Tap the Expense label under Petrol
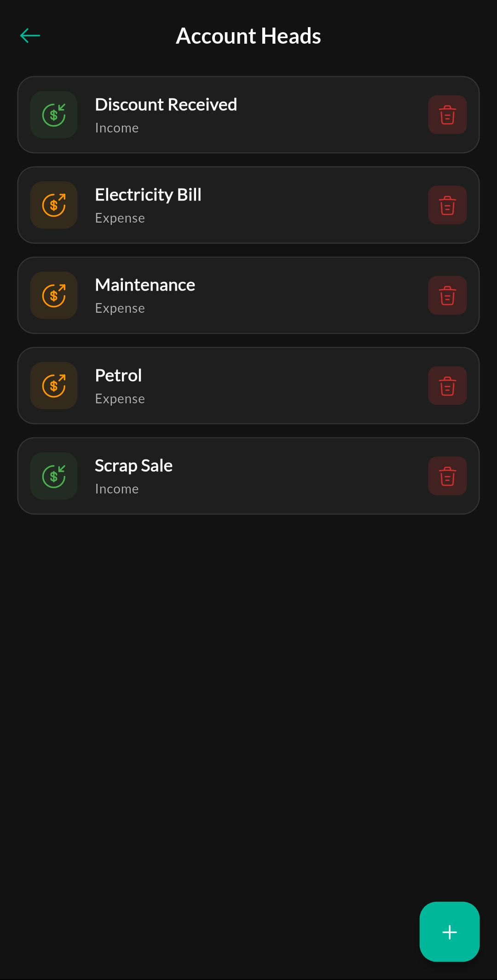This screenshot has height=980, width=497. click(120, 399)
